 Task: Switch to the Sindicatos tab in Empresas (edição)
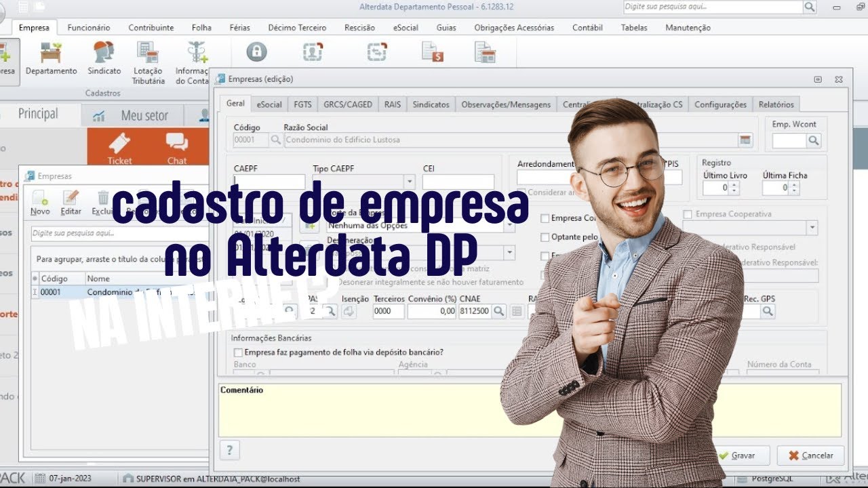pos(431,104)
